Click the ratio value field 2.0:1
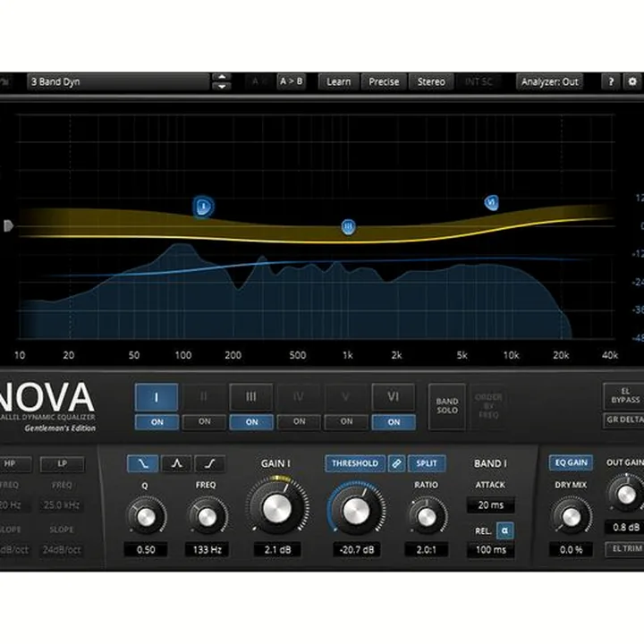The width and height of the screenshot is (644, 644). pos(427,549)
